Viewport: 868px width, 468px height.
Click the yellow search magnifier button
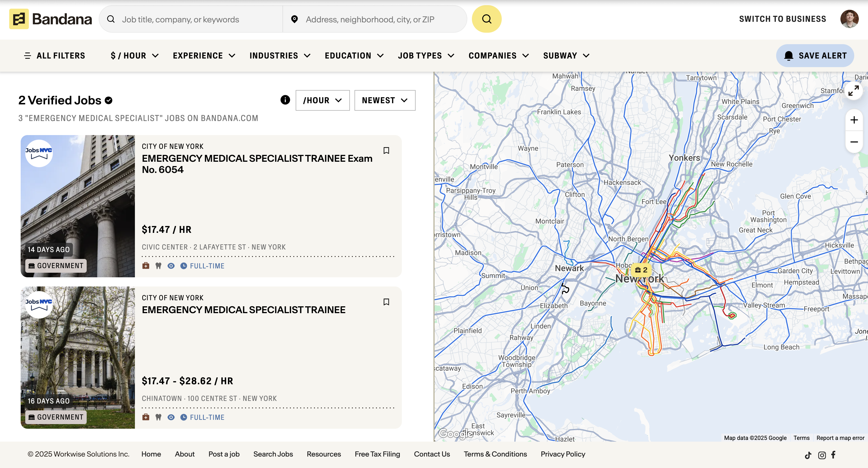point(486,19)
